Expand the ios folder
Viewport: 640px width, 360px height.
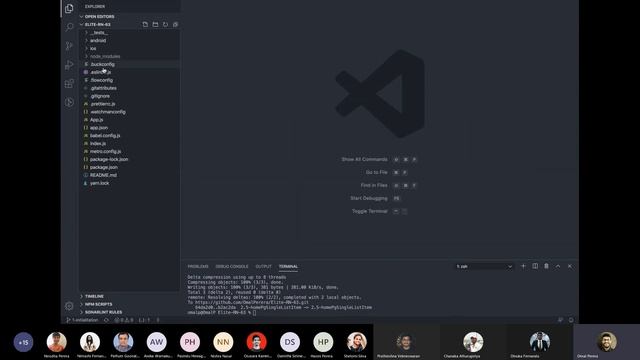pos(93,48)
